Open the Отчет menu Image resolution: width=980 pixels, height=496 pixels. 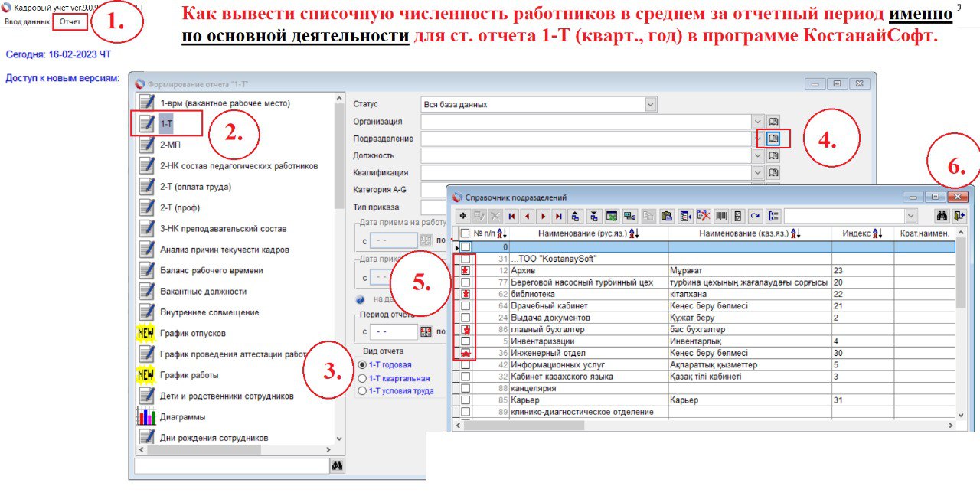tap(70, 21)
